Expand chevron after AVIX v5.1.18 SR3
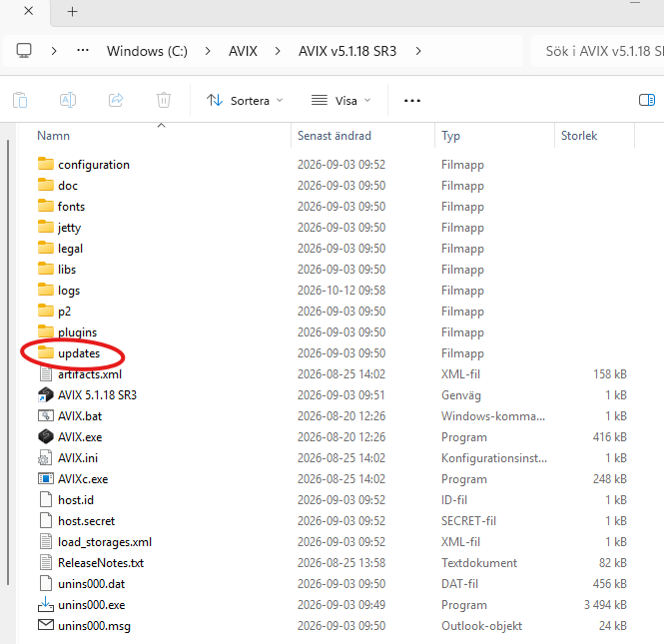Image resolution: width=664 pixels, height=644 pixels. (418, 51)
